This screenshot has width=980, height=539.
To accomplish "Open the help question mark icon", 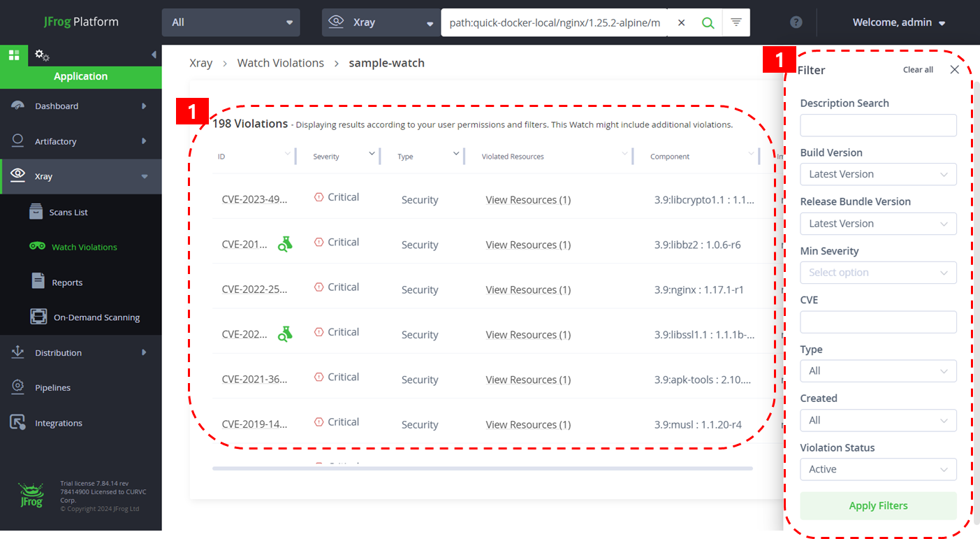I will pyautogui.click(x=796, y=22).
